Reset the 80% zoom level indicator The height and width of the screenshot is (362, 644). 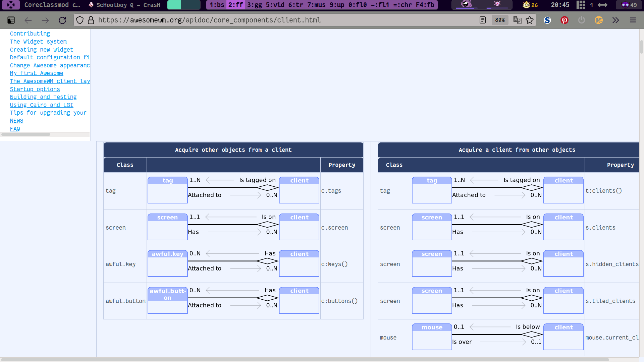point(500,20)
